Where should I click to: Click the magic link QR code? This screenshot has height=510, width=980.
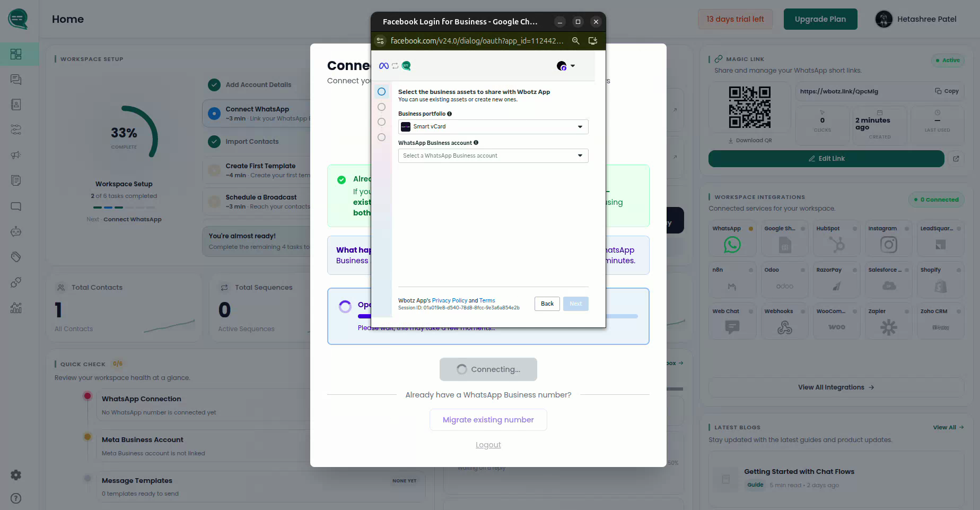point(750,107)
